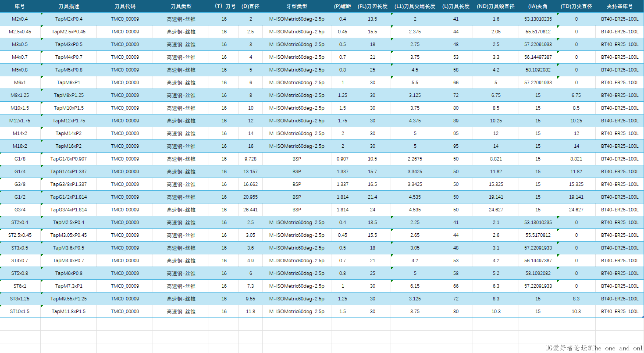The width and height of the screenshot is (644, 353).
Task: Select library number cell M16x2
Action: pyautogui.click(x=20, y=146)
